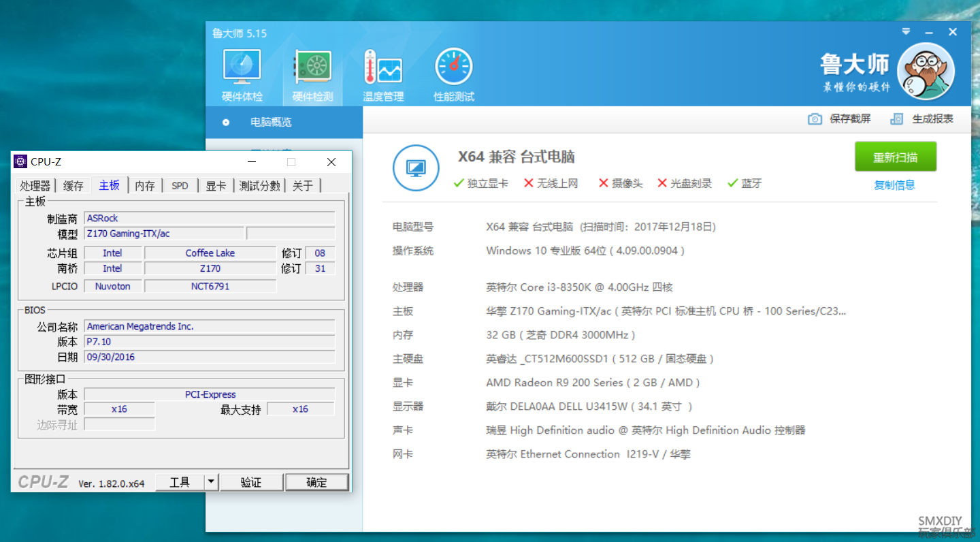Click CPU-Z 验证 button
The image size is (980, 542).
coord(250,482)
